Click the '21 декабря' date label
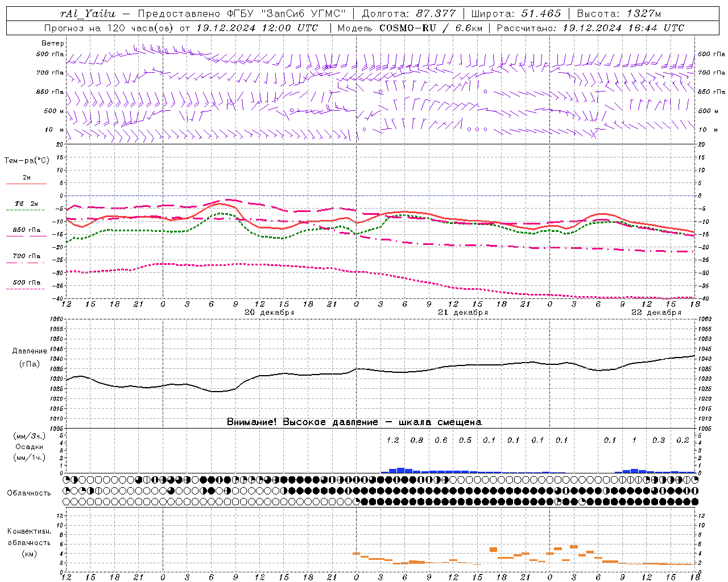 tap(462, 313)
